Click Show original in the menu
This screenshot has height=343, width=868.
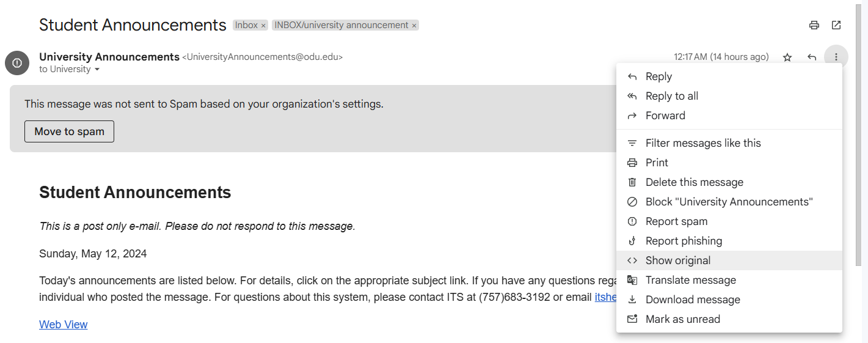coord(677,260)
